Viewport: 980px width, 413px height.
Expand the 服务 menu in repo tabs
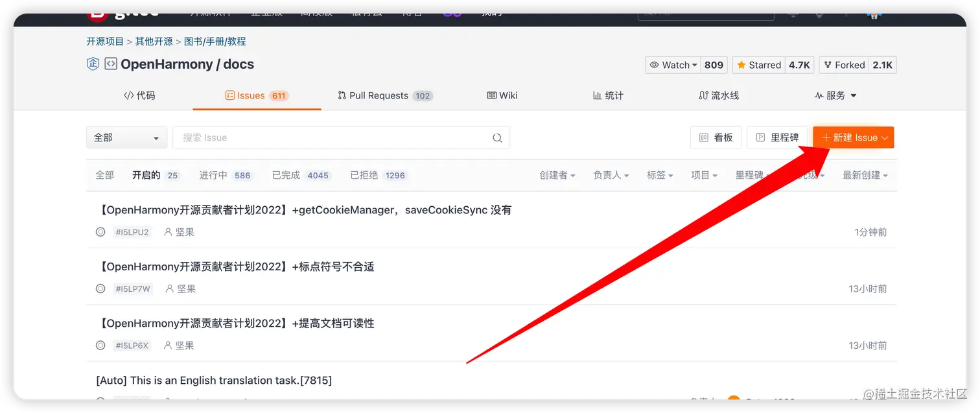[x=835, y=95]
